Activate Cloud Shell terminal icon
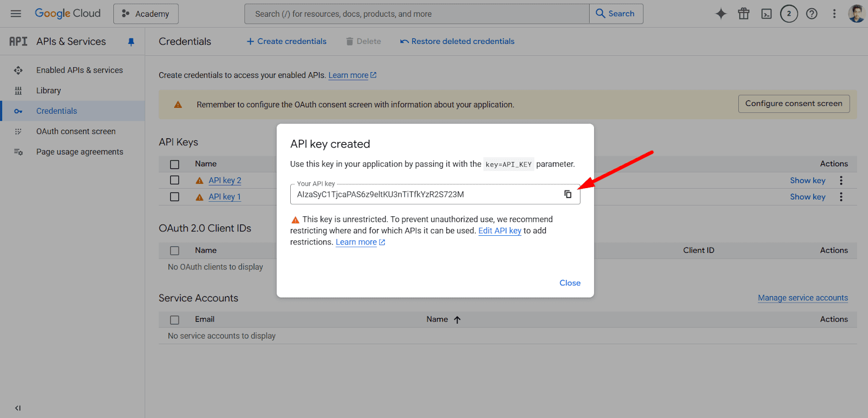The image size is (868, 418). [x=767, y=14]
